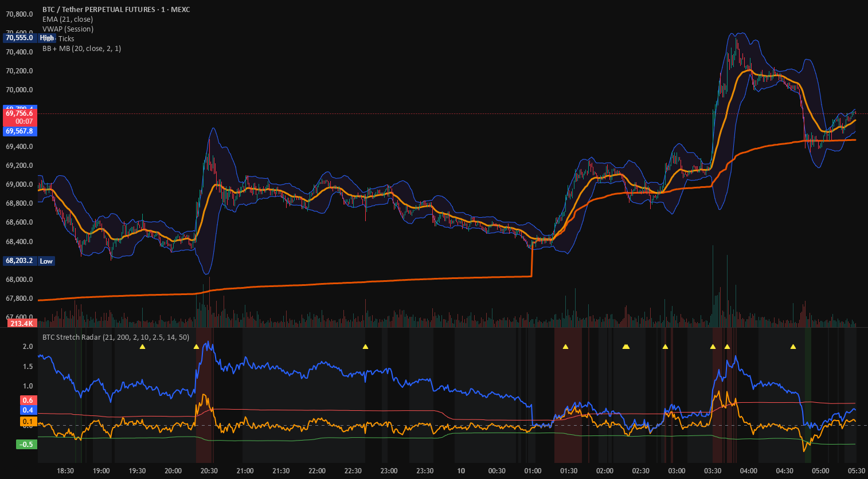Click the 05:30 time axis label
This screenshot has width=868, height=479.
click(x=857, y=471)
